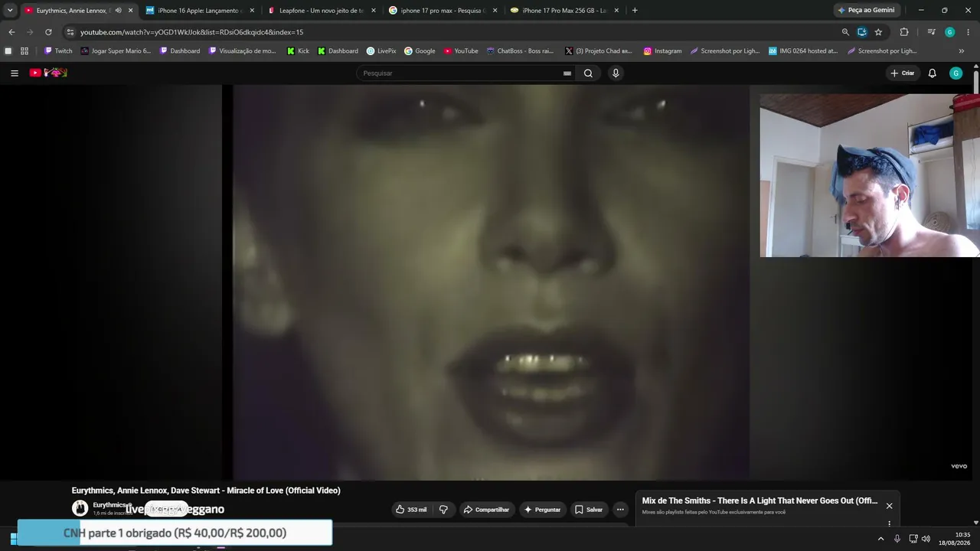Open the bookmark apps grid icon
Image resolution: width=980 pixels, height=551 pixels.
pos(24,51)
